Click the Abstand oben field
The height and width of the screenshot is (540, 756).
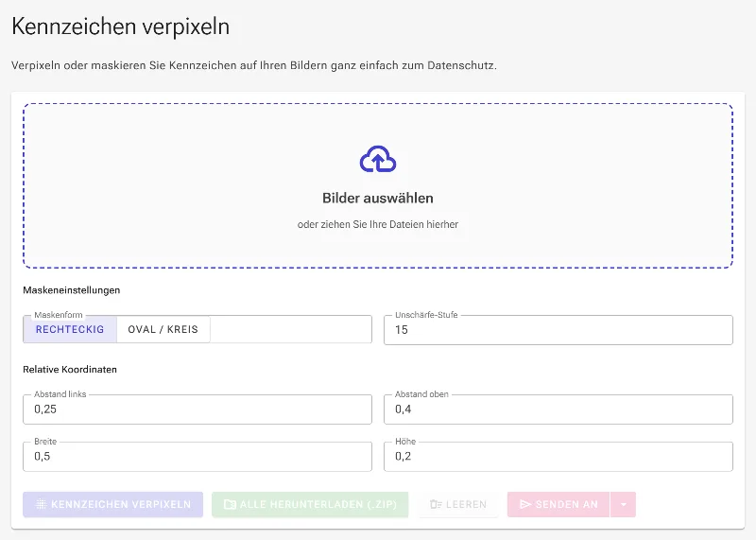[558, 409]
